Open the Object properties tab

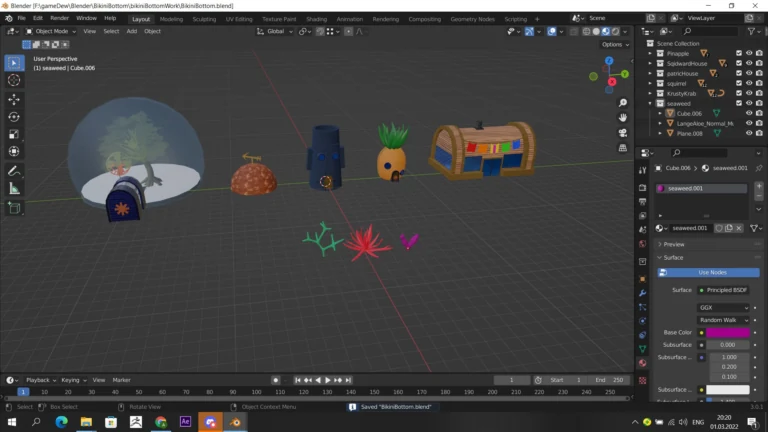[643, 279]
